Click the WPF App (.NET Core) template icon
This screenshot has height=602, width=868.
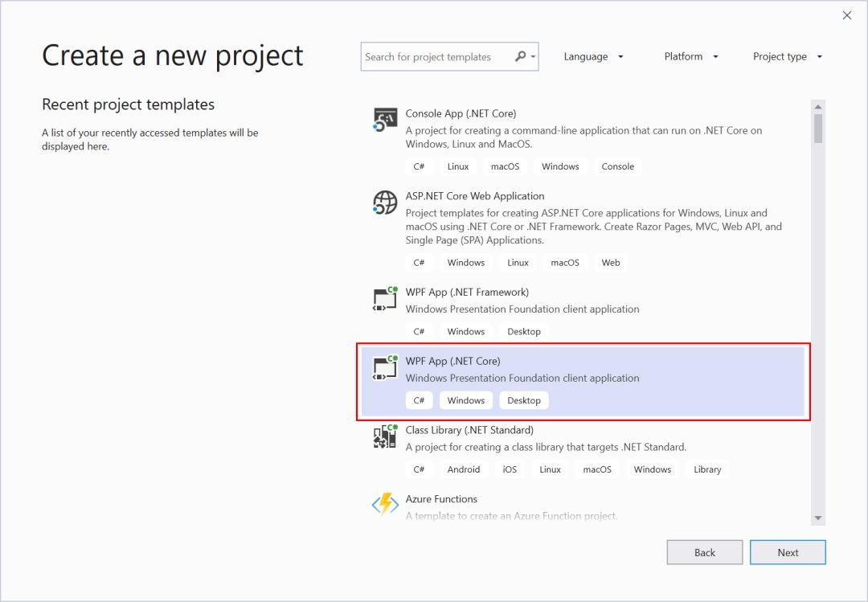pos(384,367)
